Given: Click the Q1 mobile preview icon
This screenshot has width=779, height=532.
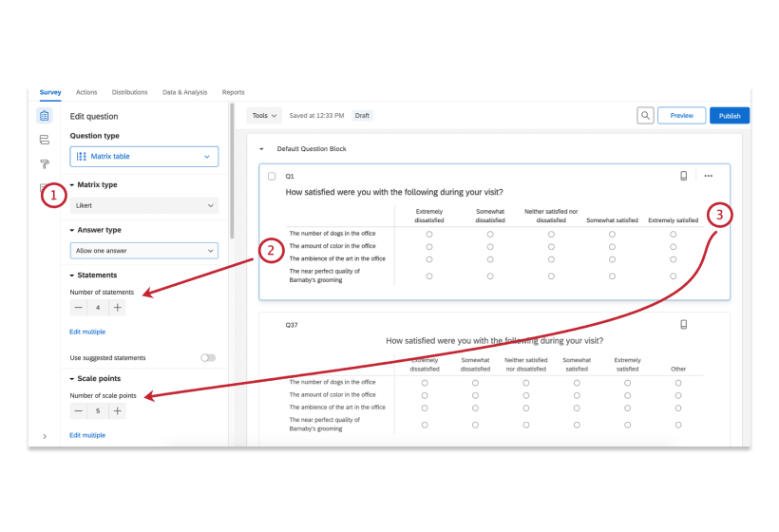Looking at the screenshot, I should click(683, 176).
